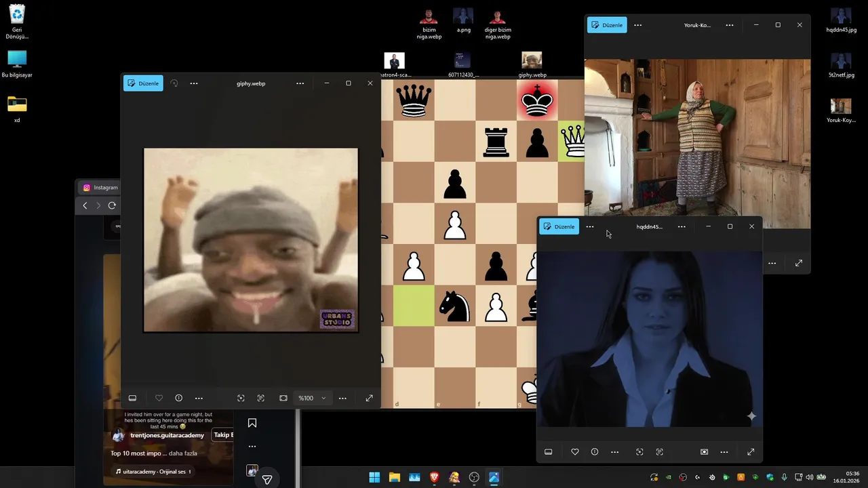
Task: Open volume control in the system tray
Action: click(x=810, y=477)
